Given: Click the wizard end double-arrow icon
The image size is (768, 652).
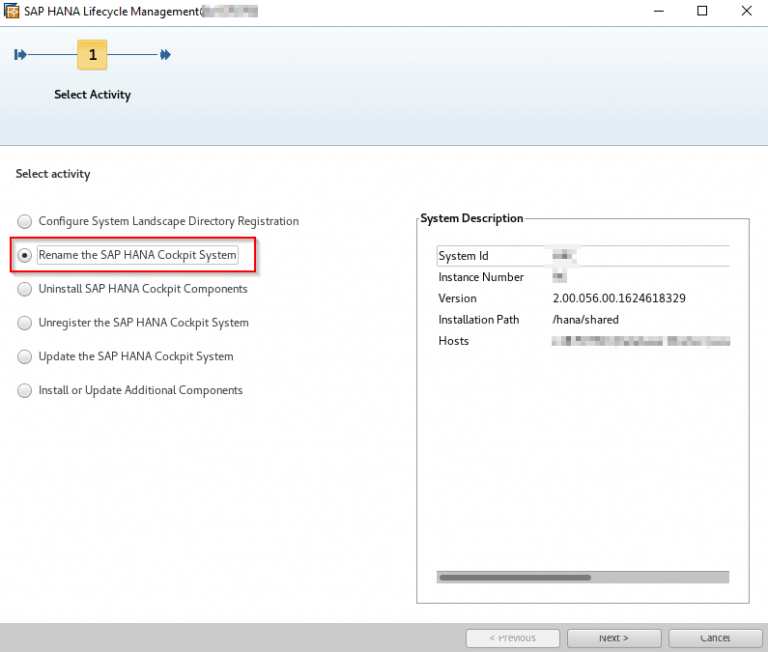Looking at the screenshot, I should click(165, 54).
